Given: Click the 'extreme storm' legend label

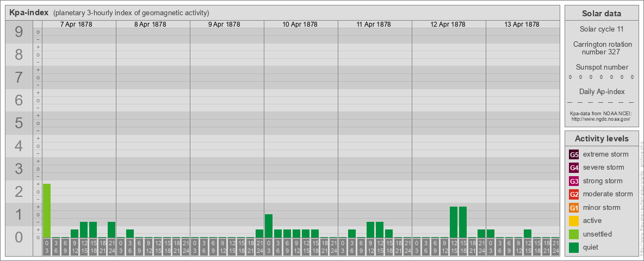Looking at the screenshot, I should (x=606, y=155).
